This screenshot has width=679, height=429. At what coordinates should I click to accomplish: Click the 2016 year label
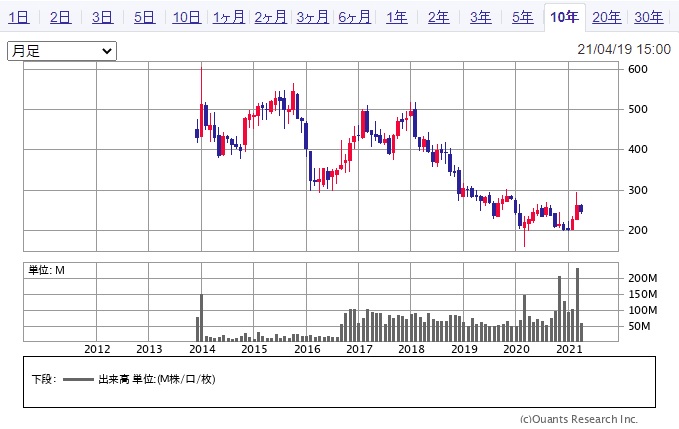[x=307, y=349]
